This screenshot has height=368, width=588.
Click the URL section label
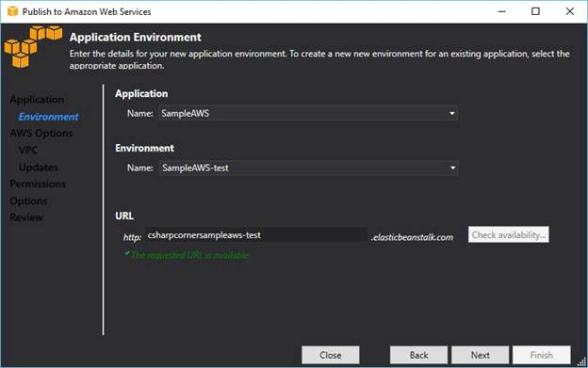pos(124,216)
